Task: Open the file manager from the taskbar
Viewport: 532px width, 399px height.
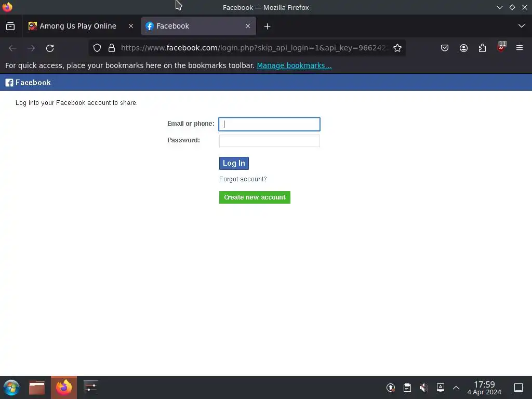Action: click(x=37, y=388)
